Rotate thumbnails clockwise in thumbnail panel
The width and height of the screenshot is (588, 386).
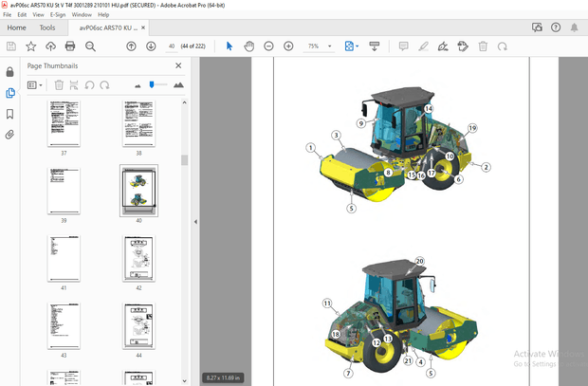[x=105, y=84]
